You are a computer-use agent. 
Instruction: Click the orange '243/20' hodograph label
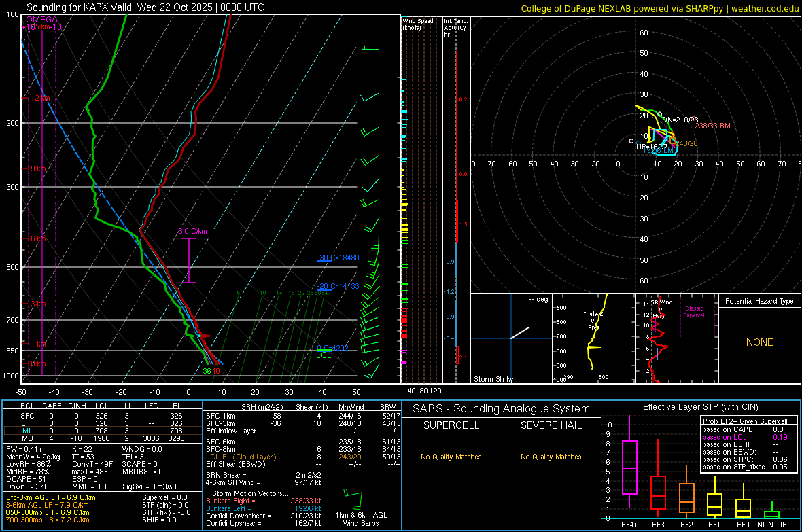pyautogui.click(x=686, y=143)
